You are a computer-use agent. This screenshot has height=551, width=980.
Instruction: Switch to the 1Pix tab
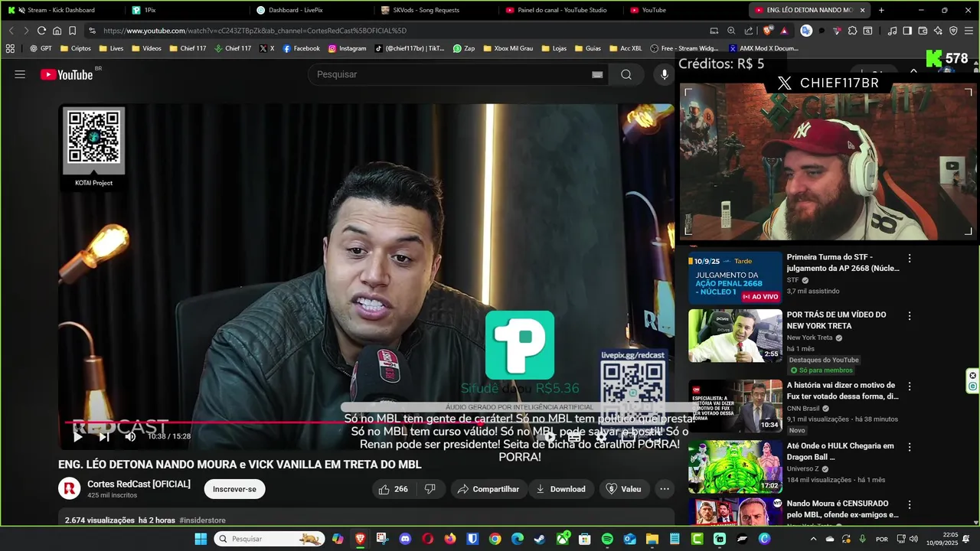(184, 10)
